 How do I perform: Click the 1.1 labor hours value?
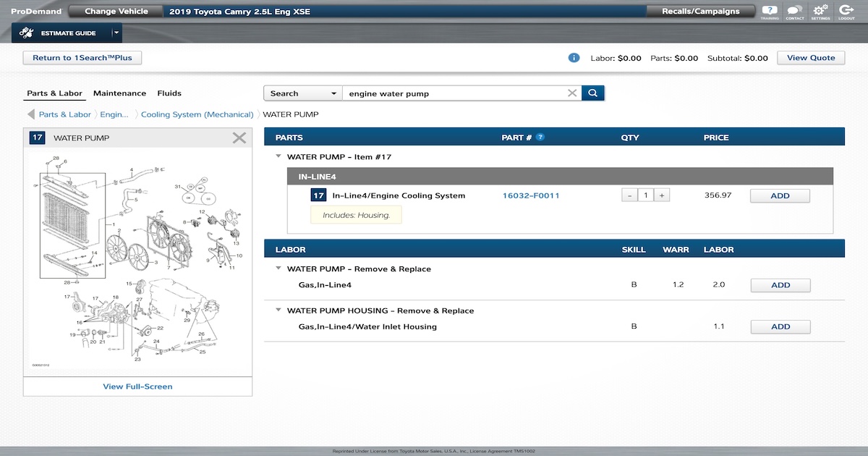tap(718, 327)
